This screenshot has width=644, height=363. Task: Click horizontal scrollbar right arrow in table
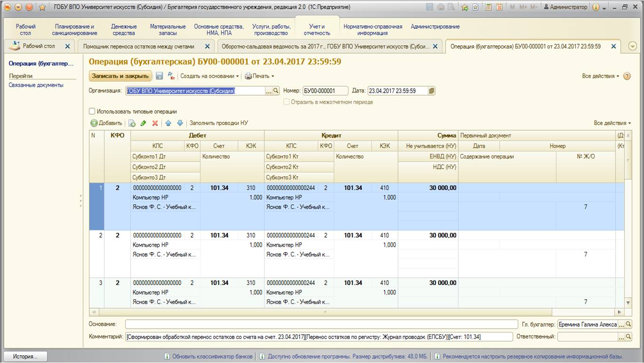pos(619,312)
